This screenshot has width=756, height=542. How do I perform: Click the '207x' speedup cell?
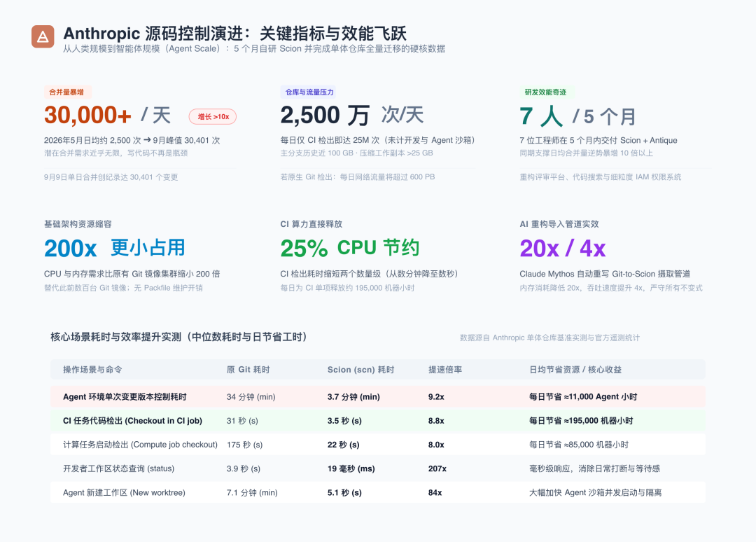point(437,468)
